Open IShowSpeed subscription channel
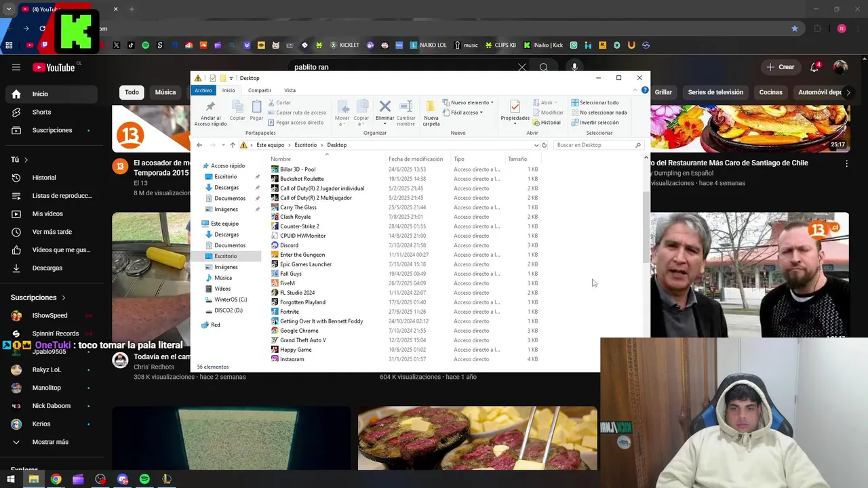 click(x=50, y=315)
